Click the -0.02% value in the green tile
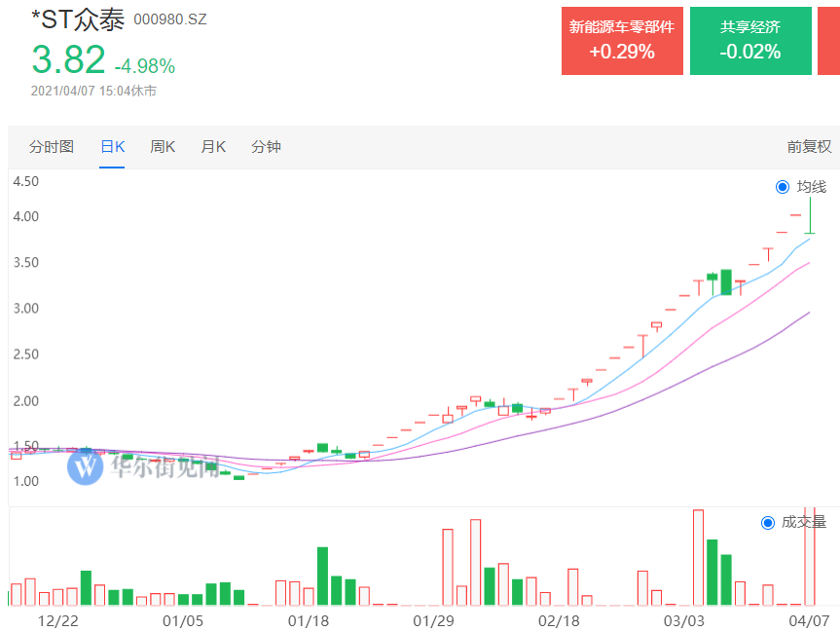Image resolution: width=840 pixels, height=632 pixels. coord(750,52)
